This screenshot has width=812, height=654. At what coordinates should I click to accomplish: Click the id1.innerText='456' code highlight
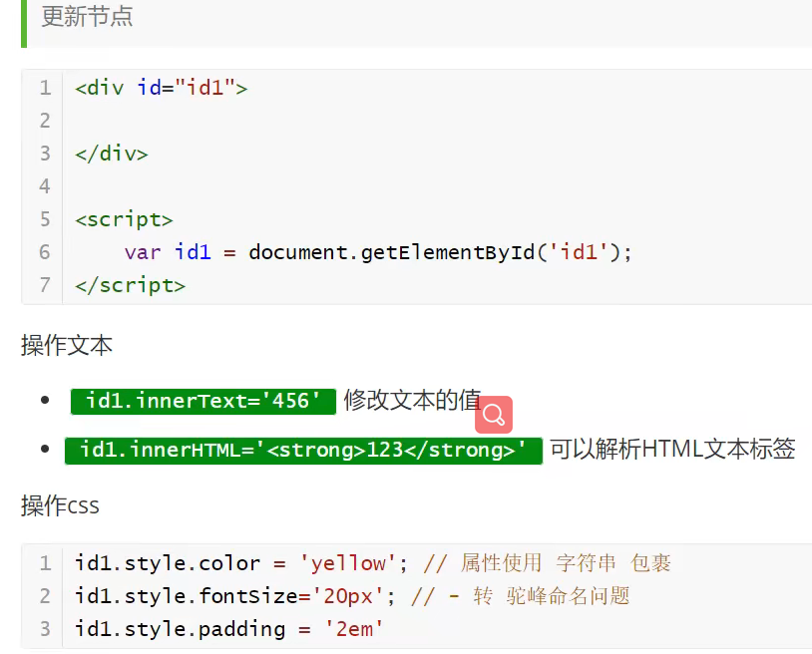coord(203,401)
